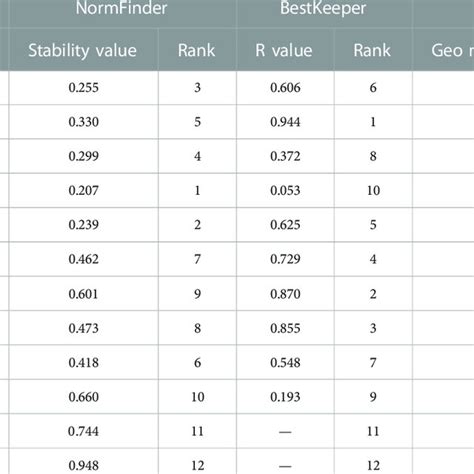The height and width of the screenshot is (474, 474).
Task: Click the BestKeeper rank cell showing 10
Action: coord(373,191)
